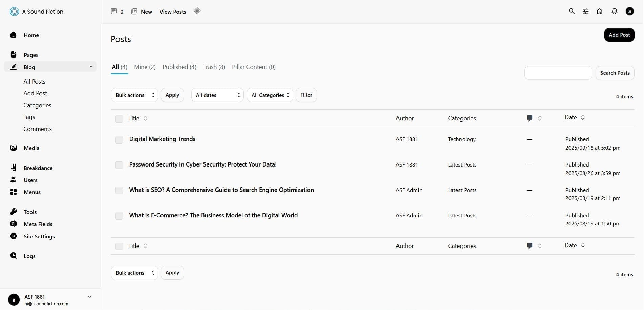
Task: Open the top Bulk actions dropdown
Action: [134, 95]
